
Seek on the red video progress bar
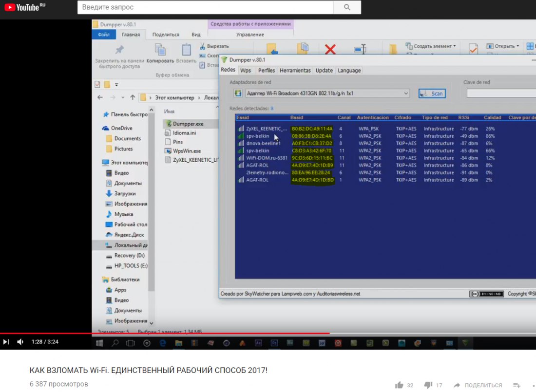[165, 333]
